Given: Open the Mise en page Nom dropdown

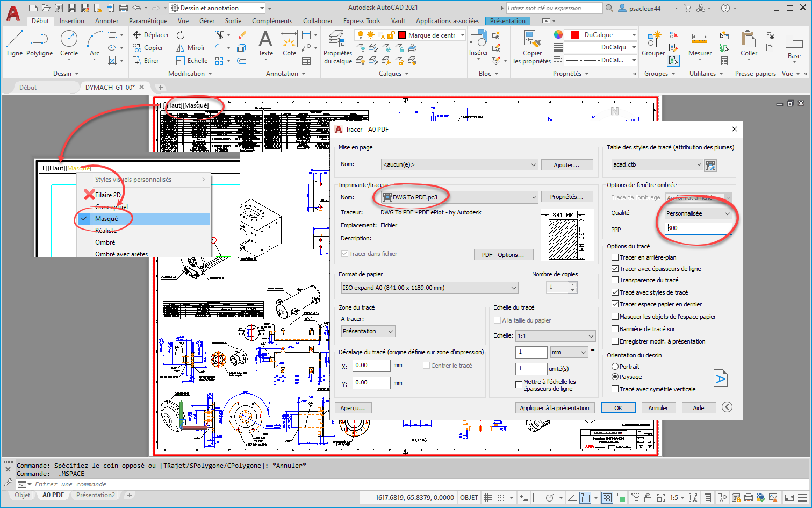Looking at the screenshot, I should point(459,165).
